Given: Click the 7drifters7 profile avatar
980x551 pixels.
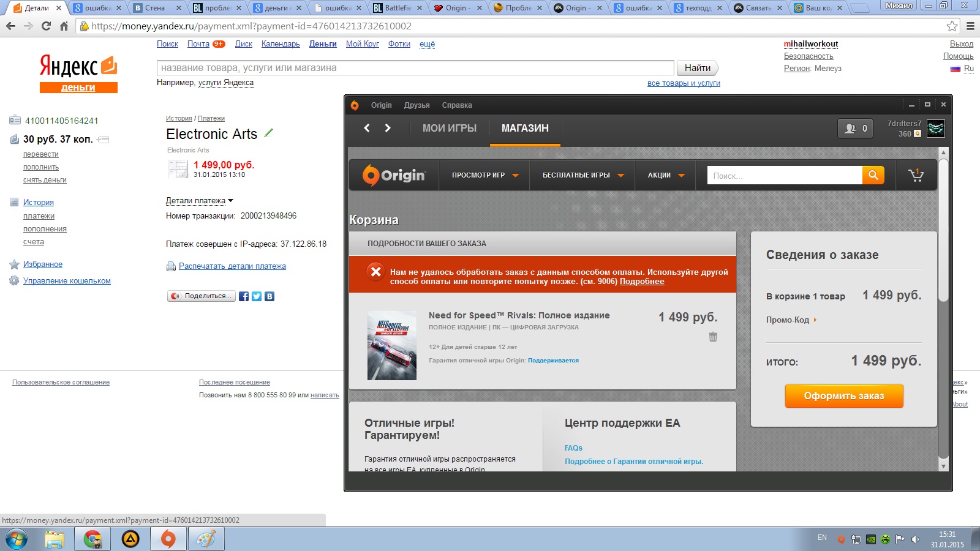Looking at the screenshot, I should (935, 129).
